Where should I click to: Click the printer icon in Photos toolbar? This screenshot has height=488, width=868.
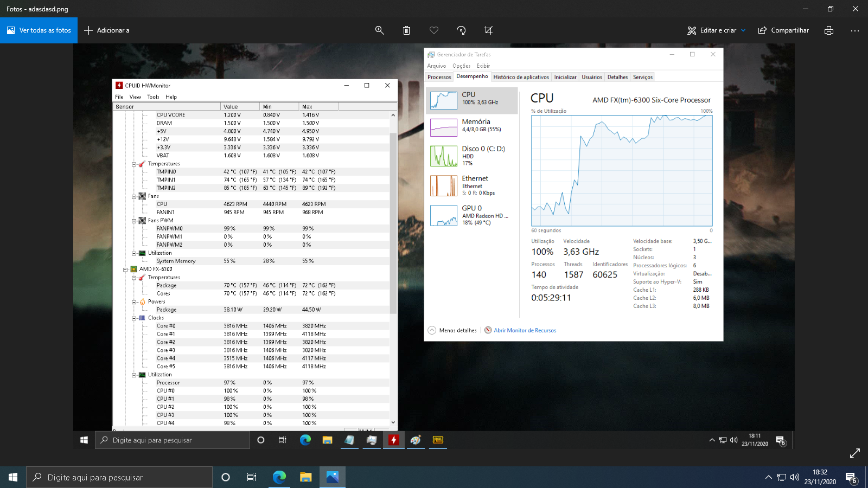828,30
